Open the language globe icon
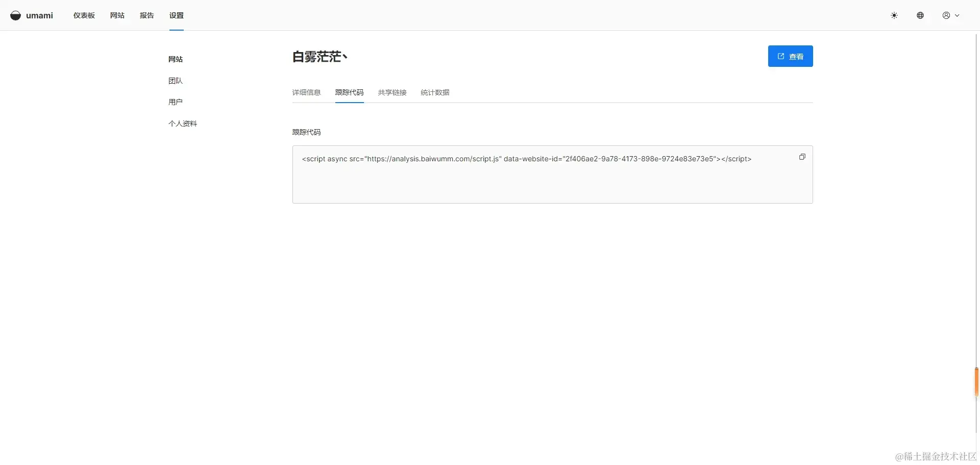Screen dimensions: 980x465 coord(920,15)
